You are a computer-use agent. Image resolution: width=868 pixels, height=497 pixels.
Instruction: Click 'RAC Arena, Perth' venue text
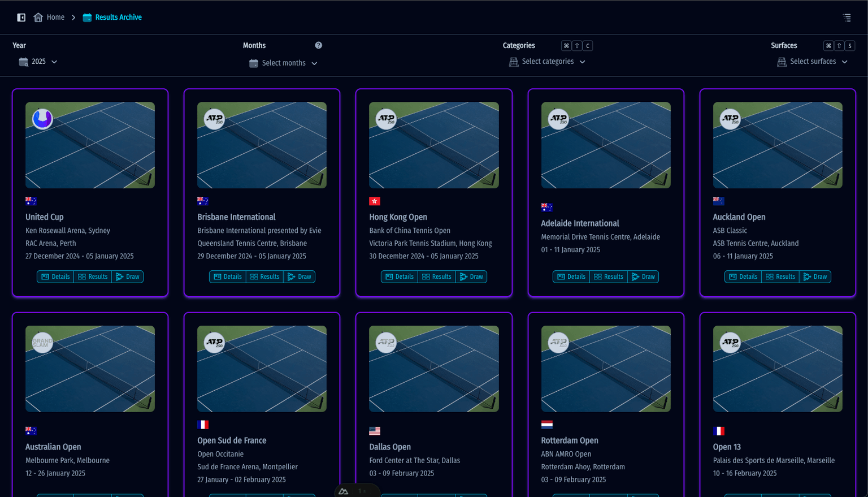click(x=51, y=244)
